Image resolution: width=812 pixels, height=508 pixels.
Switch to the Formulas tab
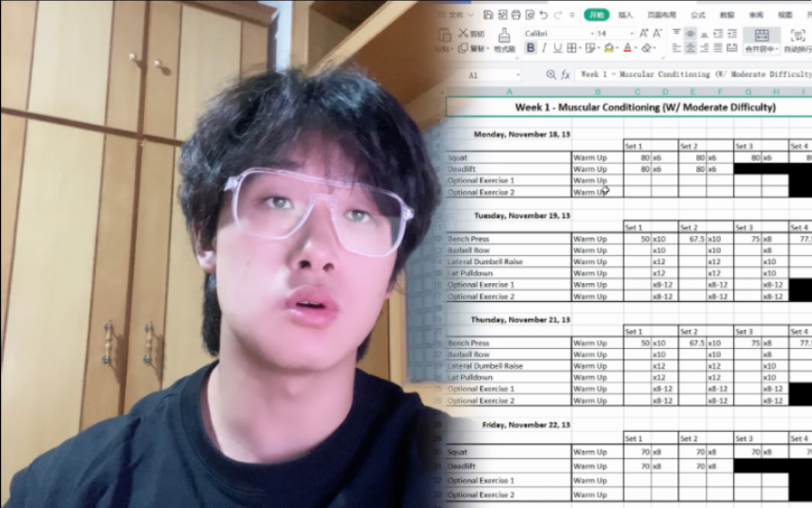pyautogui.click(x=698, y=15)
